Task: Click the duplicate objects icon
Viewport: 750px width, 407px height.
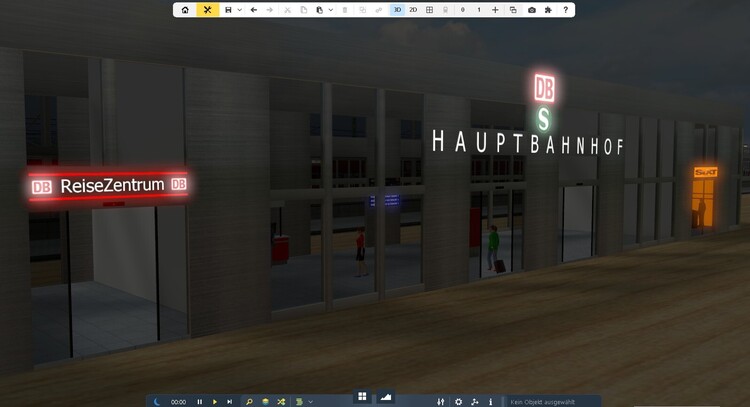Action: coord(363,10)
